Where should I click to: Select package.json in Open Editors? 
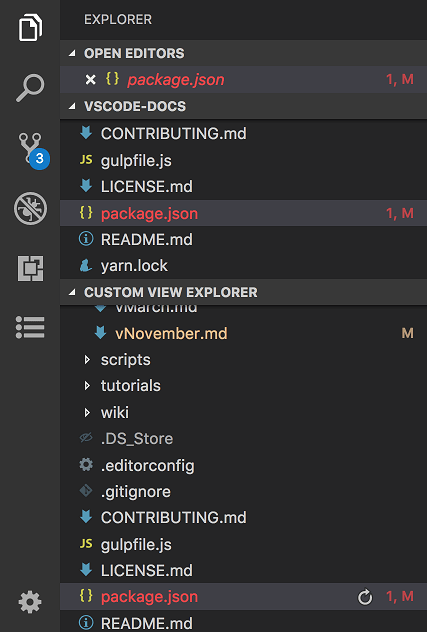tap(244, 79)
